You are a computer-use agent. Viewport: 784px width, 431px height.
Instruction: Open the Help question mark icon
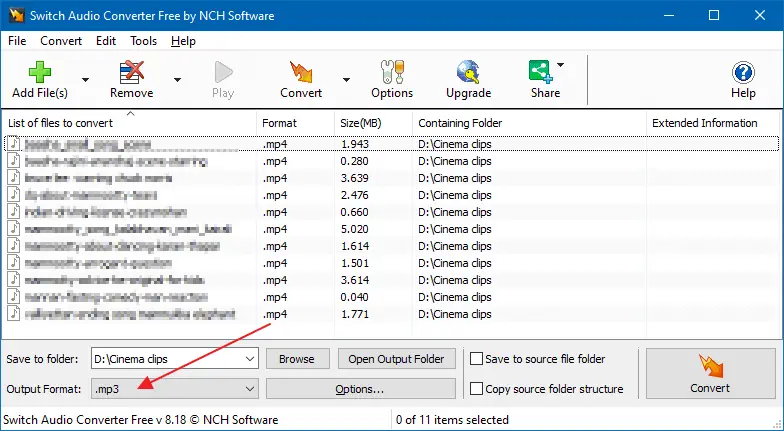[x=743, y=73]
